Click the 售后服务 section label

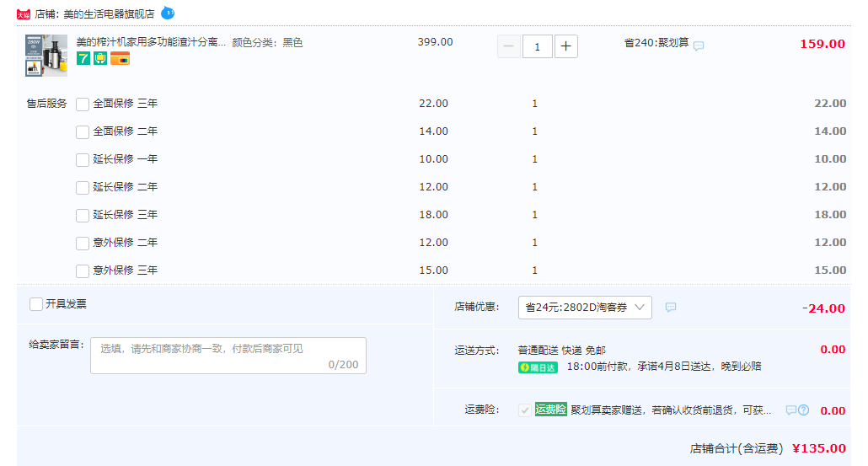pos(46,104)
